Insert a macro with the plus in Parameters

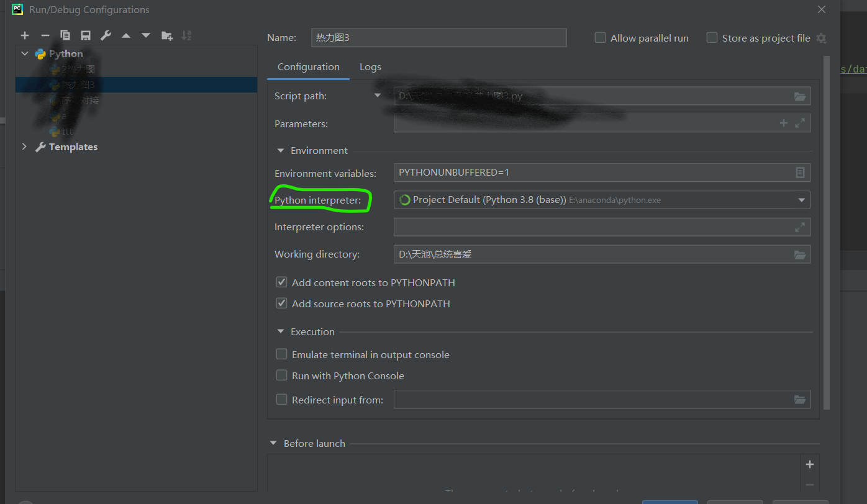(x=783, y=123)
